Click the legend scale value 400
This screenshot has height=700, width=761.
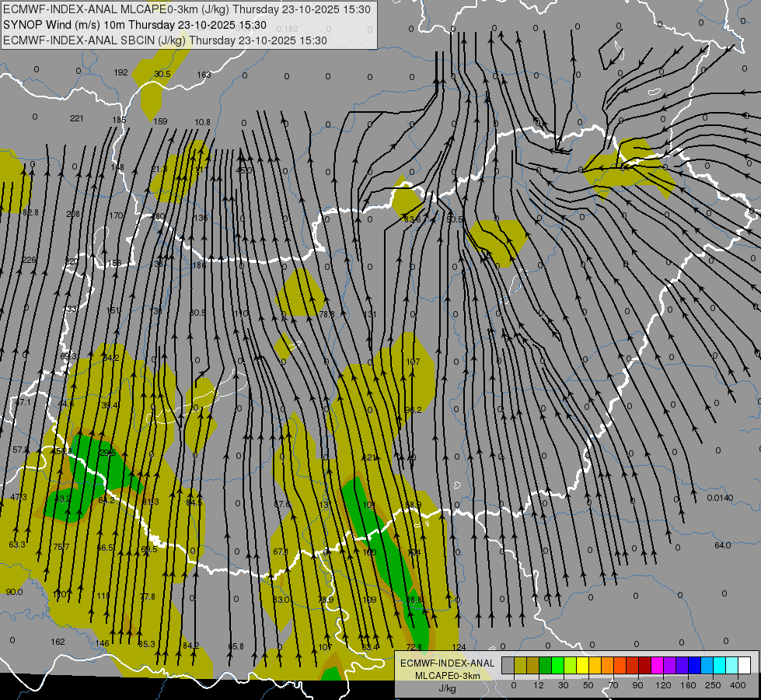738,685
